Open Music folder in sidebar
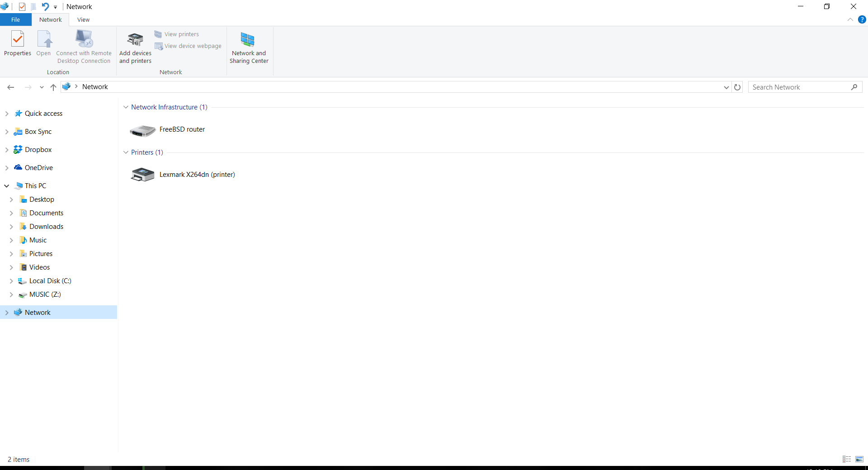868x470 pixels. 38,240
